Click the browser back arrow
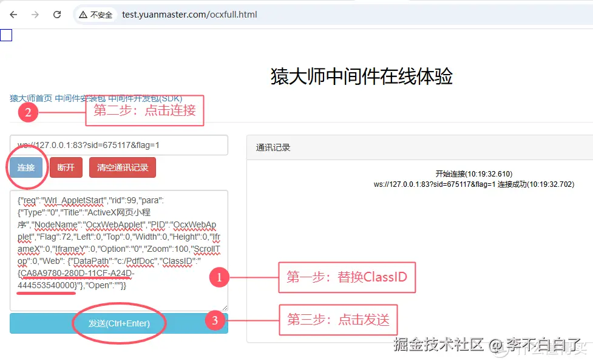Image resolution: width=593 pixels, height=364 pixels. click(13, 14)
